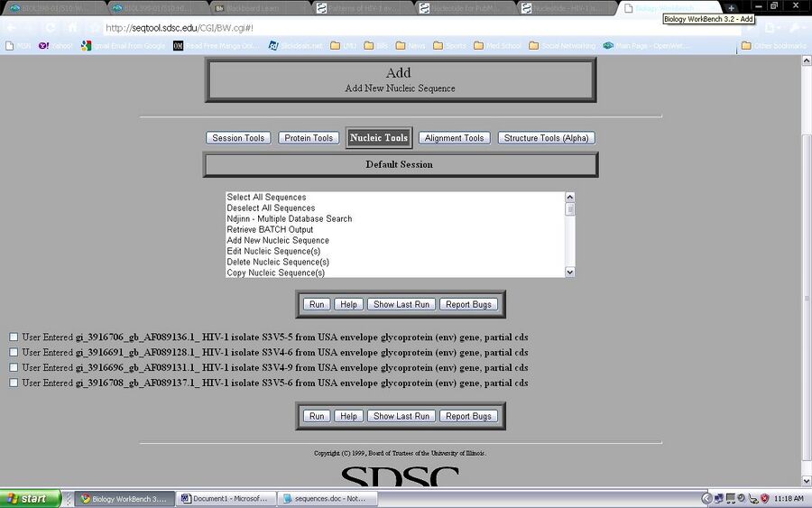Open the Alignment Tools section
The image size is (812, 508).
tap(455, 138)
